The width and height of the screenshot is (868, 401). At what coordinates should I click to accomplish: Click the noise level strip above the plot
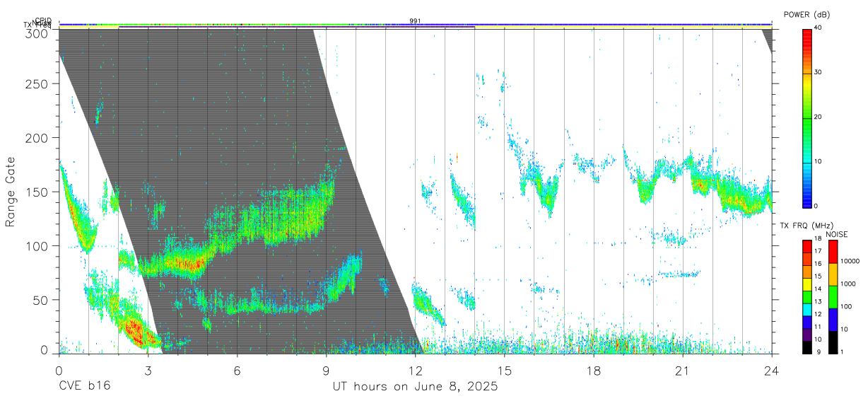pos(416,25)
